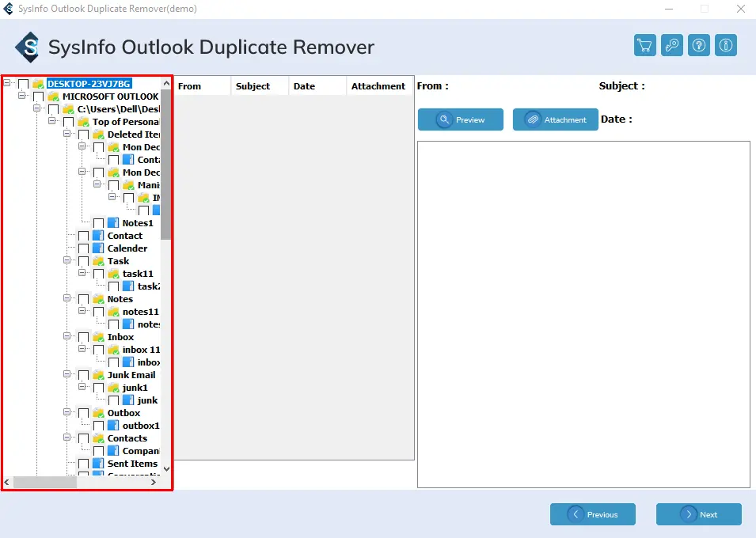Sort by the From column header

[x=203, y=86]
